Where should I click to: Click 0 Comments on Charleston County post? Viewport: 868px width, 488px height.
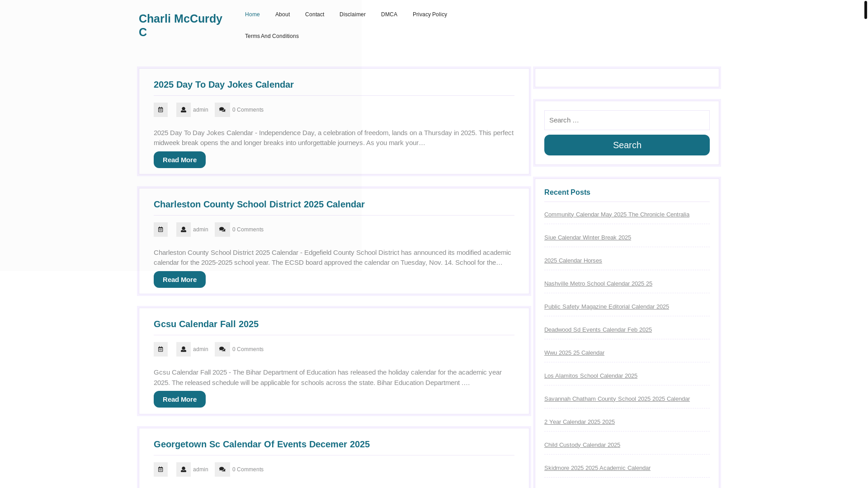point(248,230)
